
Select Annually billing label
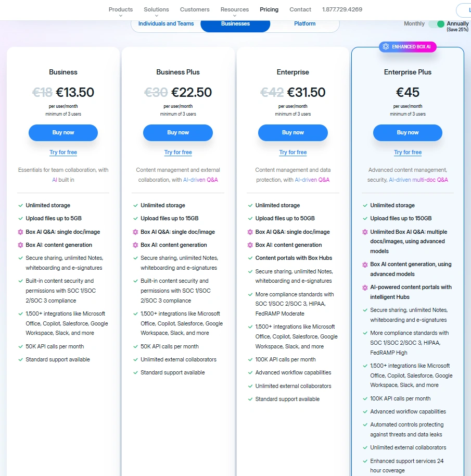click(457, 23)
